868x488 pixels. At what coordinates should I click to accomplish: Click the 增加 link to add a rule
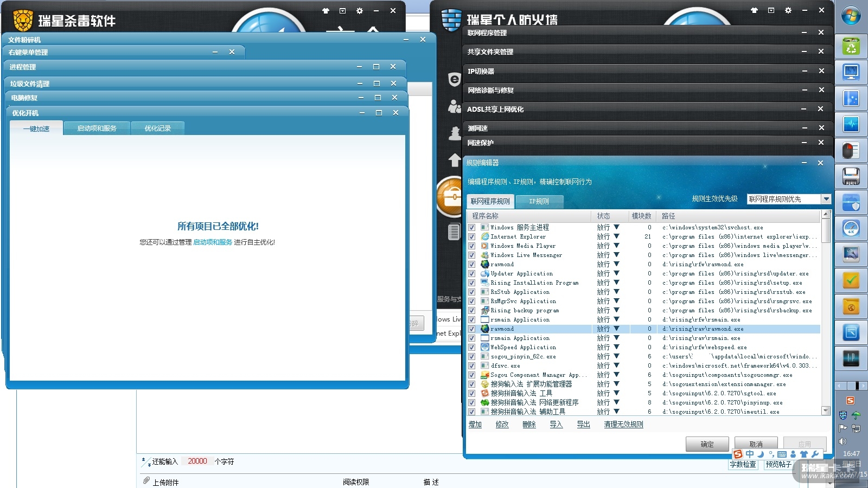coord(475,425)
